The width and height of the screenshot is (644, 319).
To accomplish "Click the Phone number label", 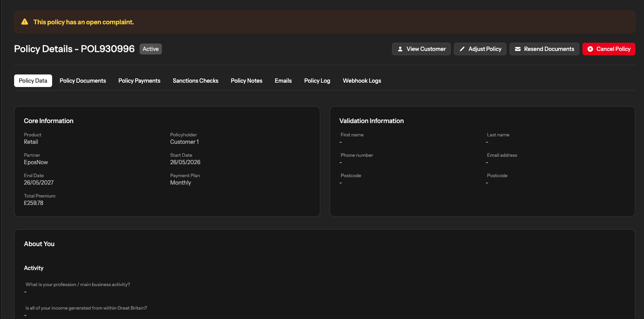I will [357, 155].
